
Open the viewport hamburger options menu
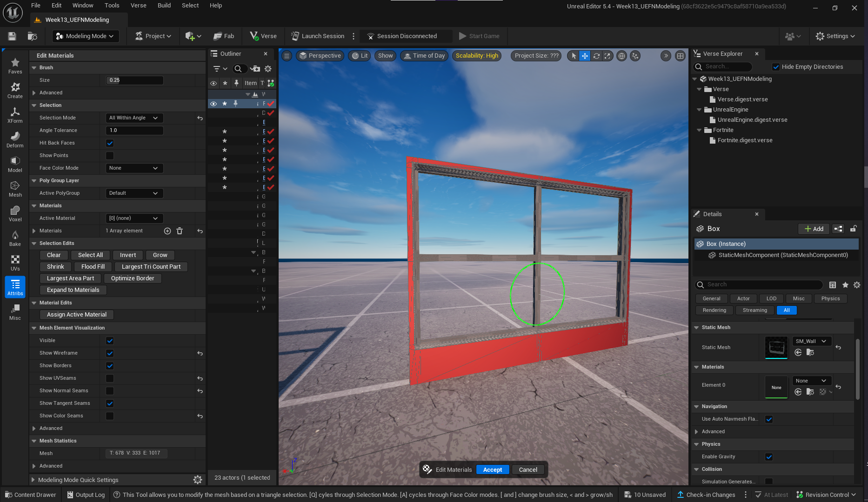click(287, 56)
